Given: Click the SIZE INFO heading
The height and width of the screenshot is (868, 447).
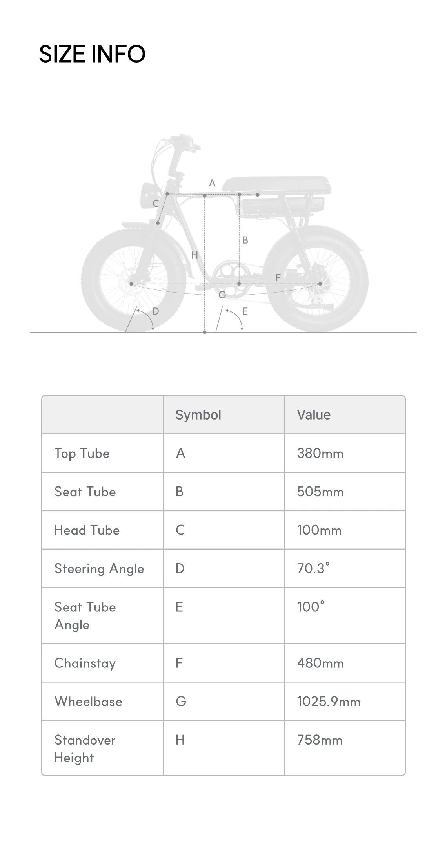Looking at the screenshot, I should coord(92,54).
